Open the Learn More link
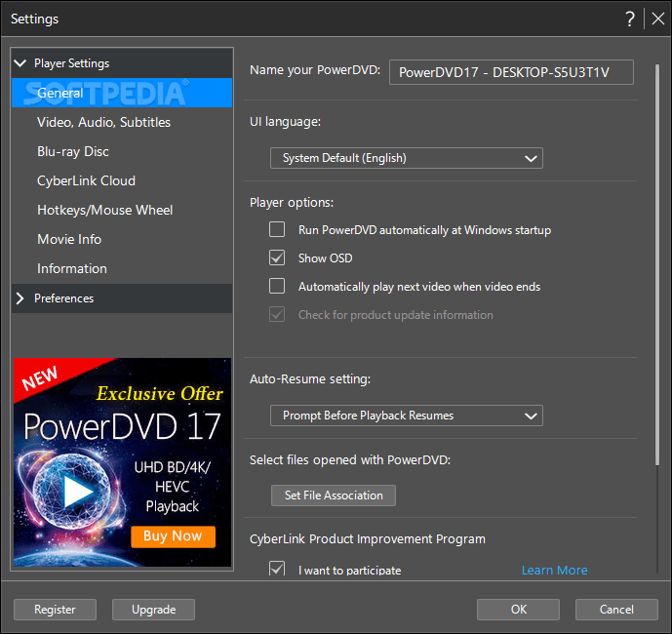The width and height of the screenshot is (672, 634). (x=555, y=571)
